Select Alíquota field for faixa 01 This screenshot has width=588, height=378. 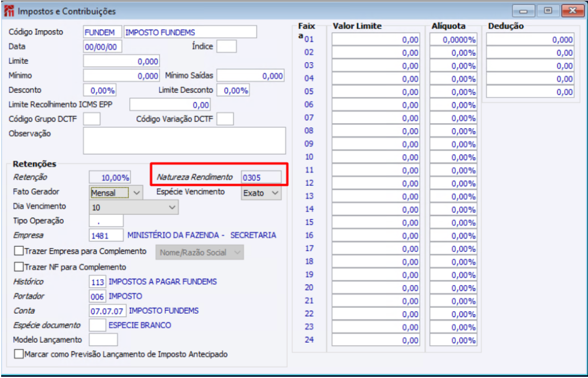click(454, 39)
